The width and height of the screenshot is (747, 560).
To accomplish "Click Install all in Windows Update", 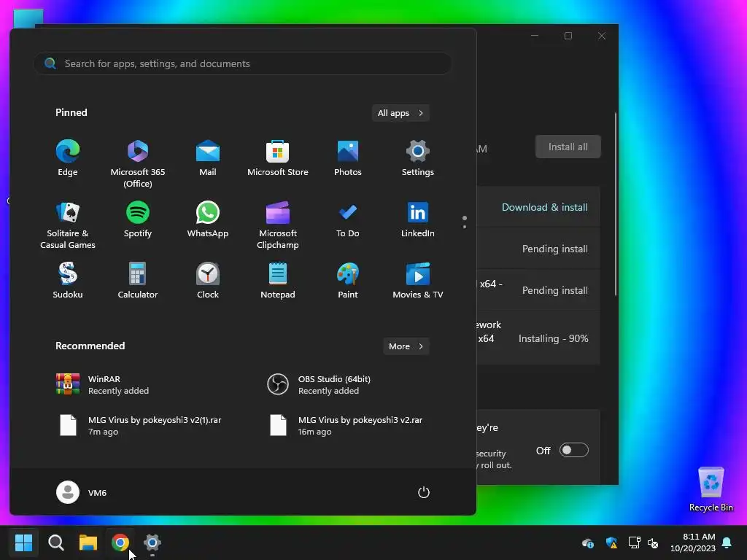I will tap(568, 147).
